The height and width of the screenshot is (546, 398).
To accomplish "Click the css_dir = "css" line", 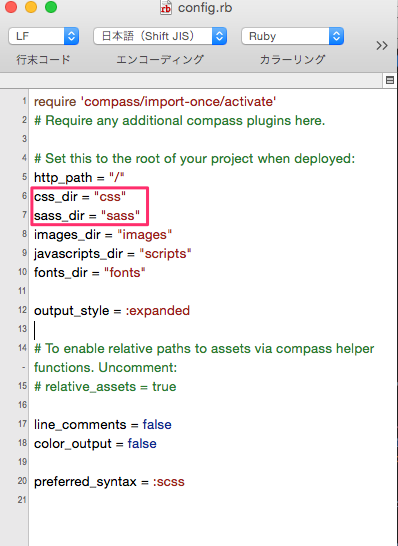I will 80,197.
